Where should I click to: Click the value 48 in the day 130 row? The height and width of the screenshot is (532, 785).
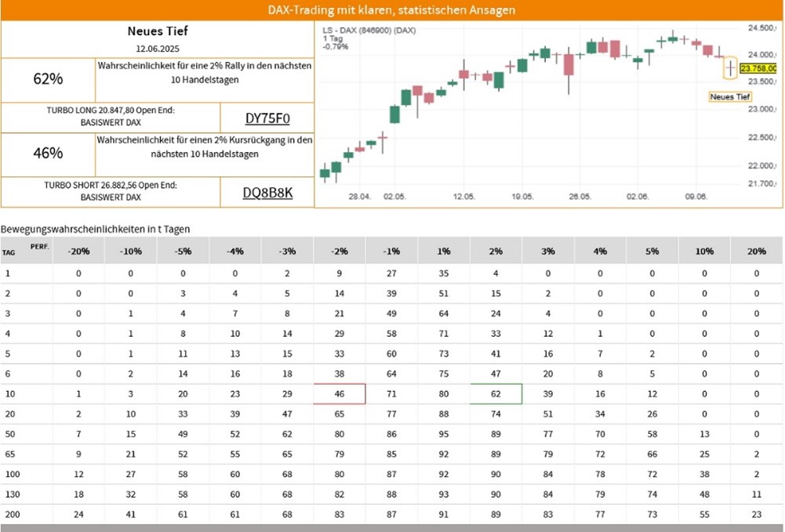[x=704, y=494]
